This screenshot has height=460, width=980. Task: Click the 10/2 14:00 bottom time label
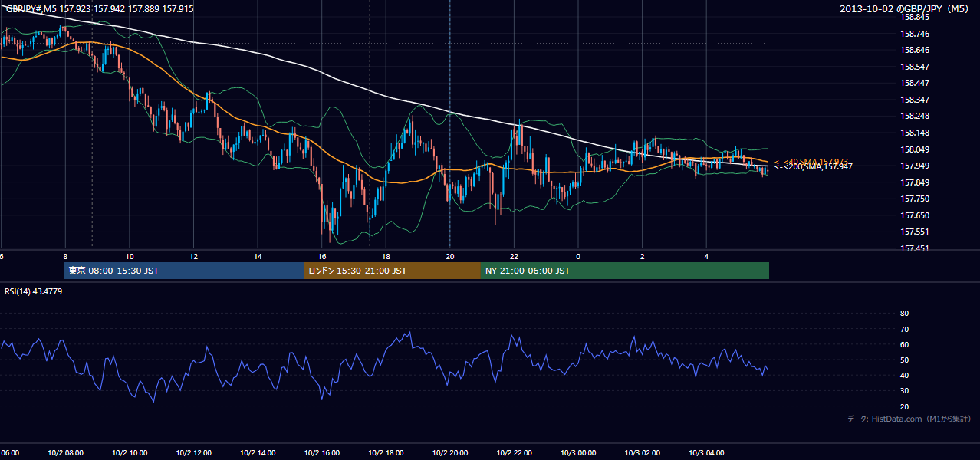258,453
